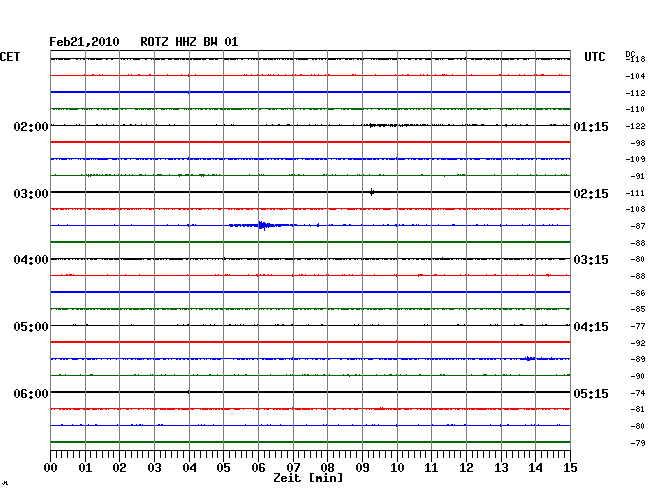Click the 02:15 UTC time label

pyautogui.click(x=591, y=194)
